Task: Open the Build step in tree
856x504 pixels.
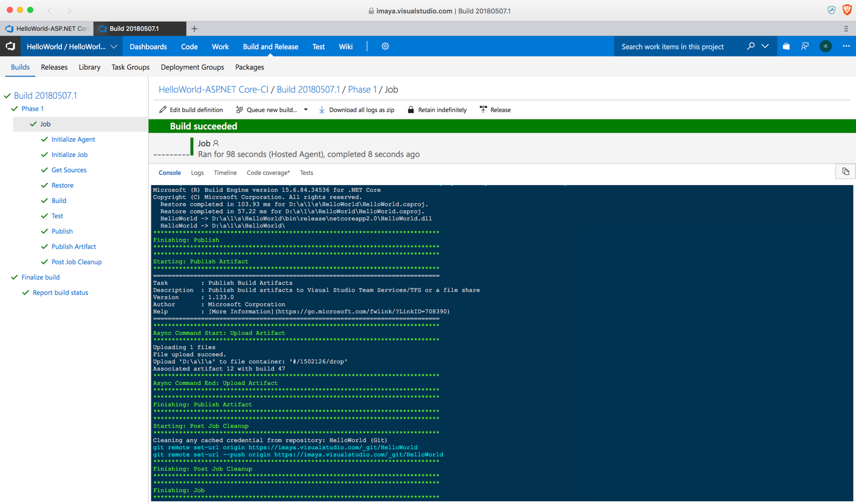Action: click(59, 201)
